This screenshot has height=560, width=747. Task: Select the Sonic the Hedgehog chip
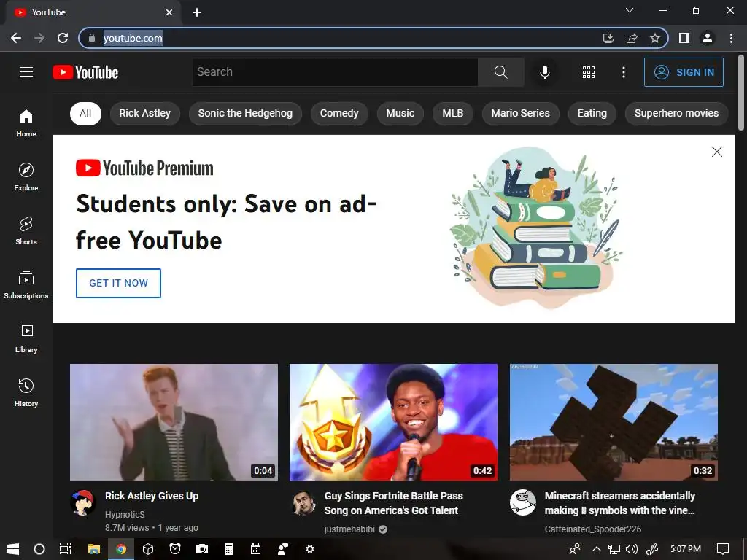[245, 113]
